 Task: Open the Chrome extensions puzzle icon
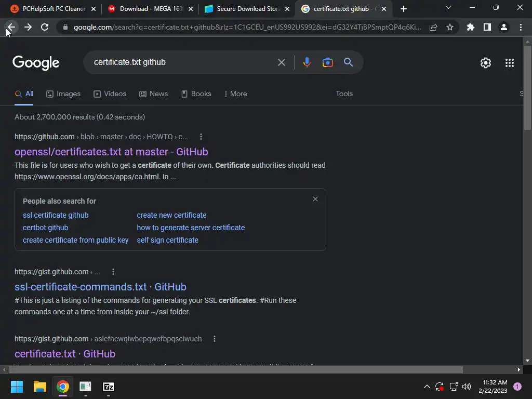(471, 27)
